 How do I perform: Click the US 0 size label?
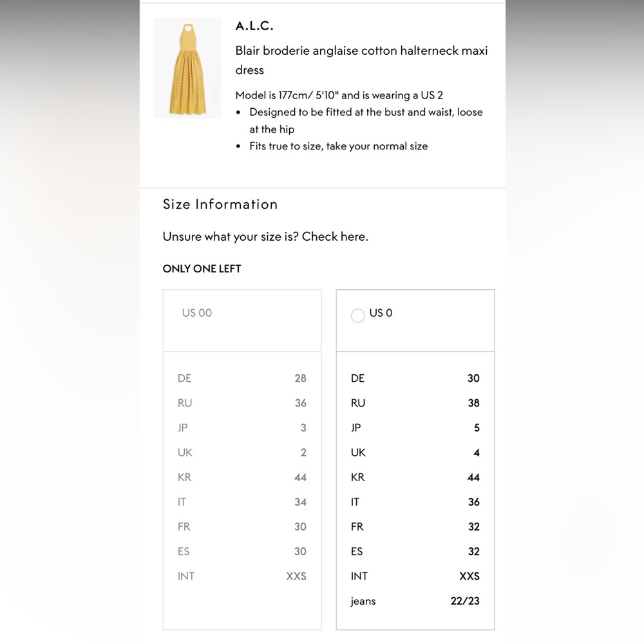[381, 313]
